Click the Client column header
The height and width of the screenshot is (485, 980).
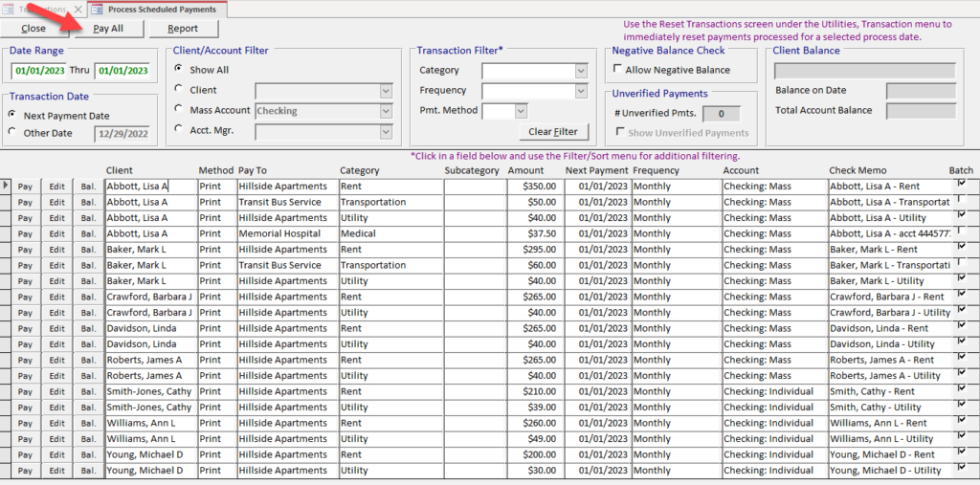(120, 170)
